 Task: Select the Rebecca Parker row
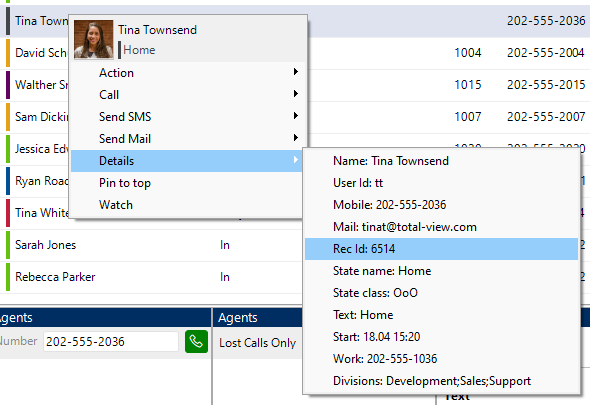click(151, 277)
